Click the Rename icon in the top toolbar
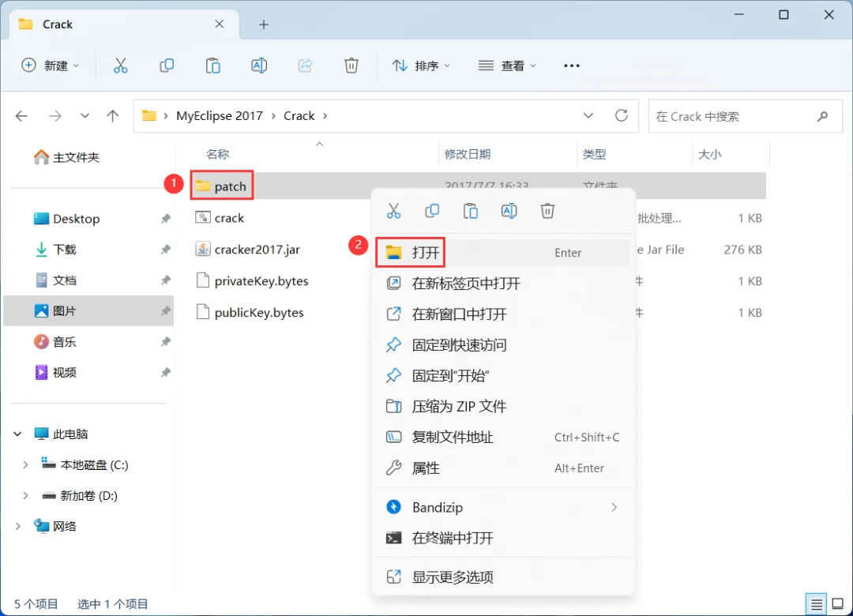853x616 pixels. (259, 66)
